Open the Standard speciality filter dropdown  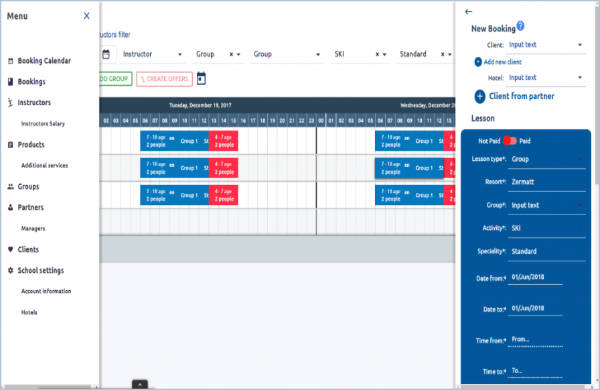(426, 54)
